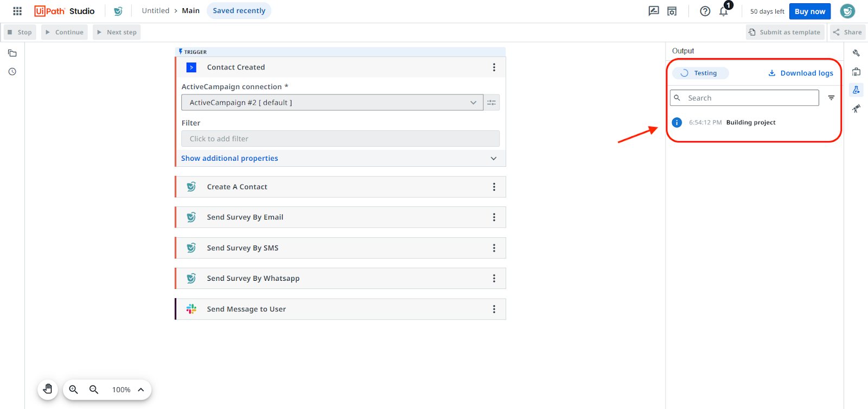Open the history clock icon in sidebar
868x409 pixels.
12,72
